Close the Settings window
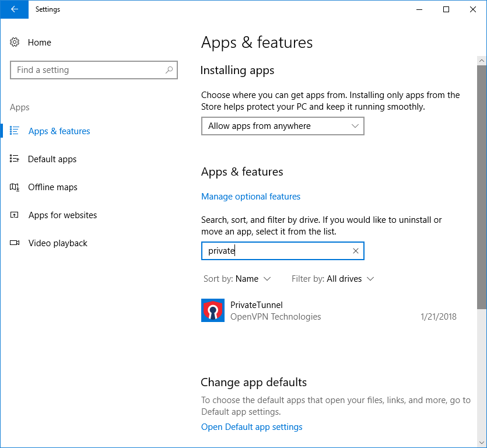This screenshot has width=487, height=448. pos(473,9)
